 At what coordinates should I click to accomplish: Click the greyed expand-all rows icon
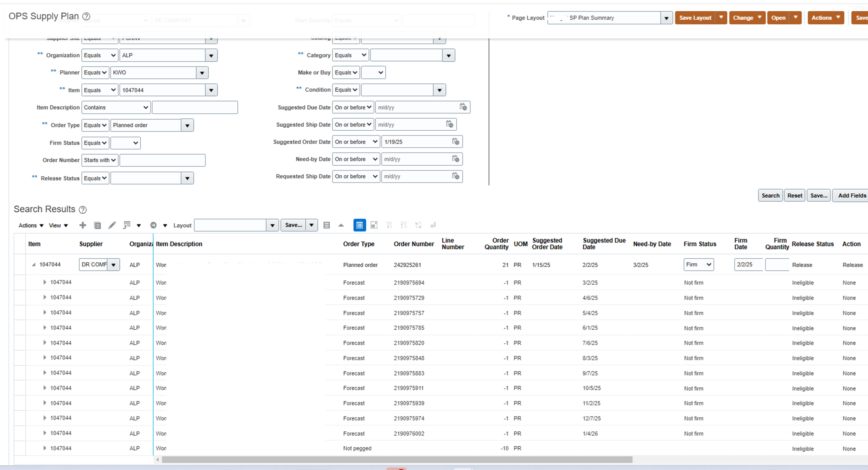coord(389,225)
